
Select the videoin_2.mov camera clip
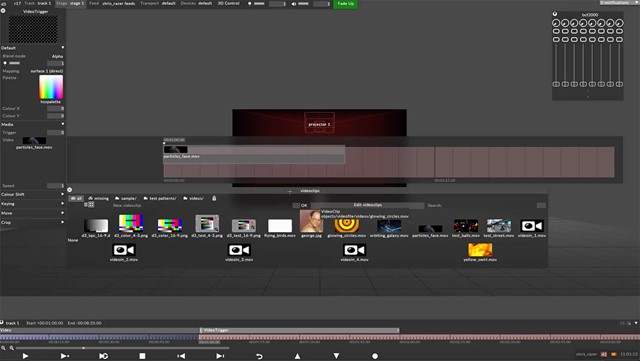point(124,252)
